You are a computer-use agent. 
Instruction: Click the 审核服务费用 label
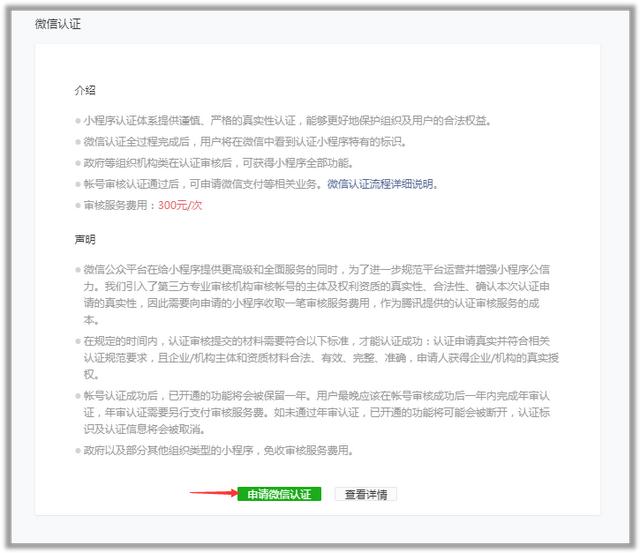(116, 205)
